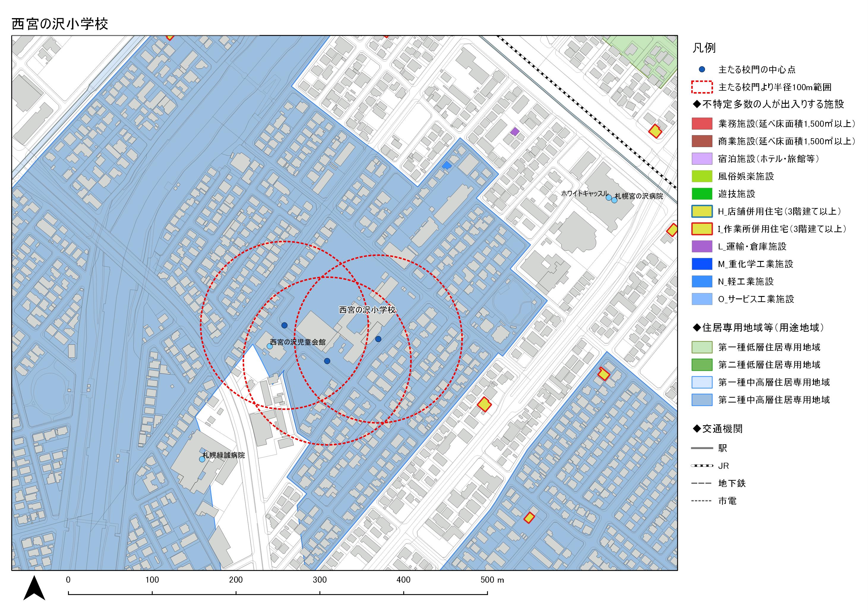The height and width of the screenshot is (614, 868).
Task: Click the purple warehouse building on the map
Action: [x=515, y=131]
